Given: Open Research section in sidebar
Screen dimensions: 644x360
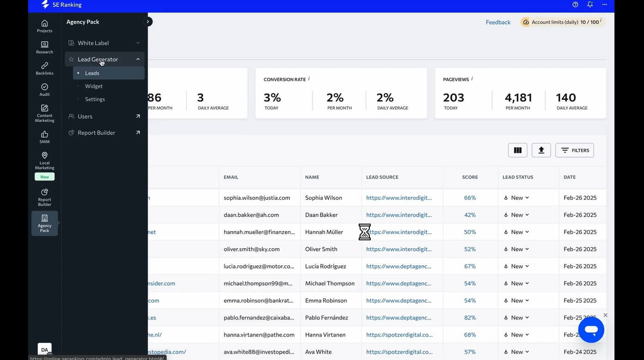Looking at the screenshot, I should pyautogui.click(x=44, y=48).
